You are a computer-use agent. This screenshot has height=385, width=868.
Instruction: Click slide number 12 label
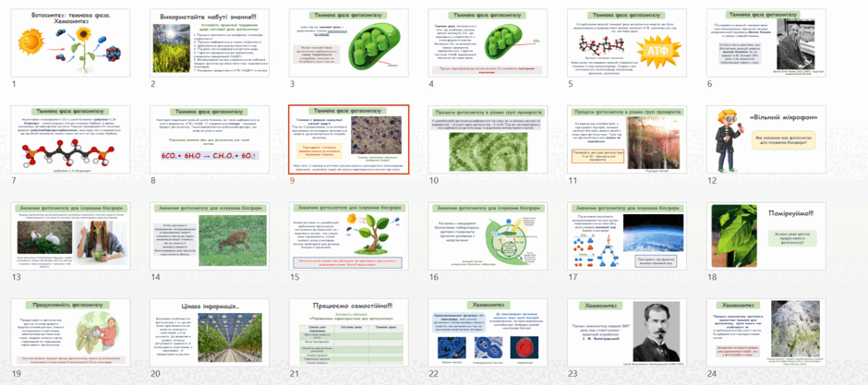coord(711,180)
